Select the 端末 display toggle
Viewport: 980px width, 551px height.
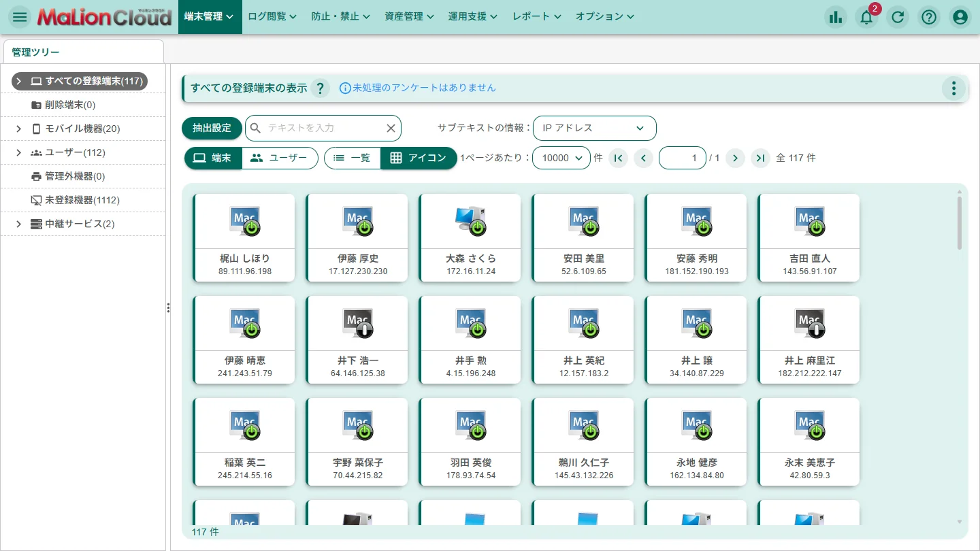point(213,158)
